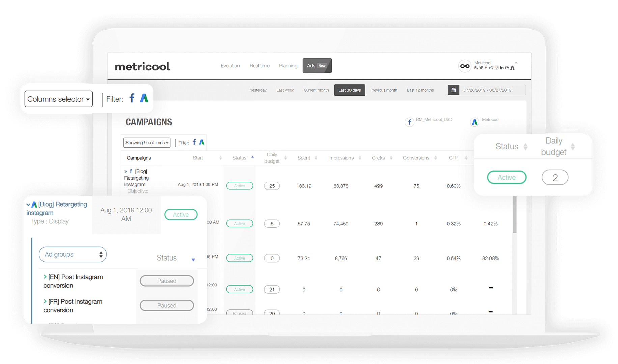
Task: Expand [EN] Post Instagram conversion ad group
Action: coord(45,277)
